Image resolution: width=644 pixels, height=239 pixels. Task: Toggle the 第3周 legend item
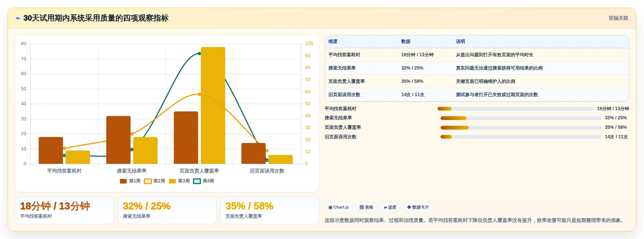tap(179, 181)
